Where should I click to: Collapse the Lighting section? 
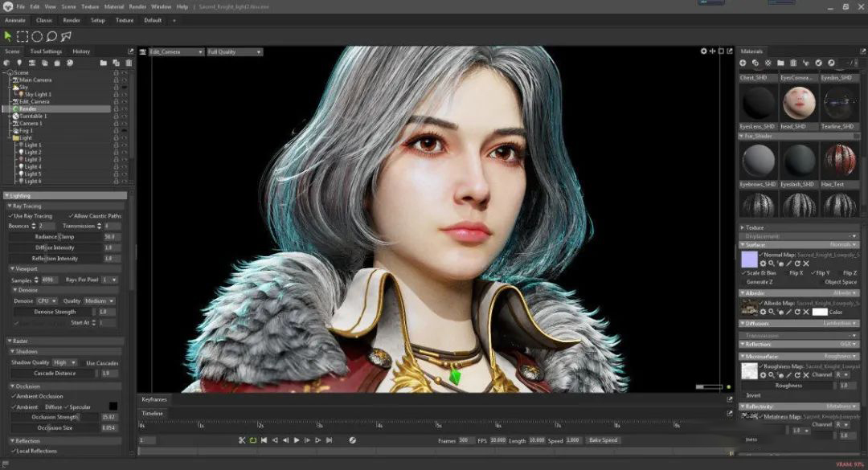(7, 196)
